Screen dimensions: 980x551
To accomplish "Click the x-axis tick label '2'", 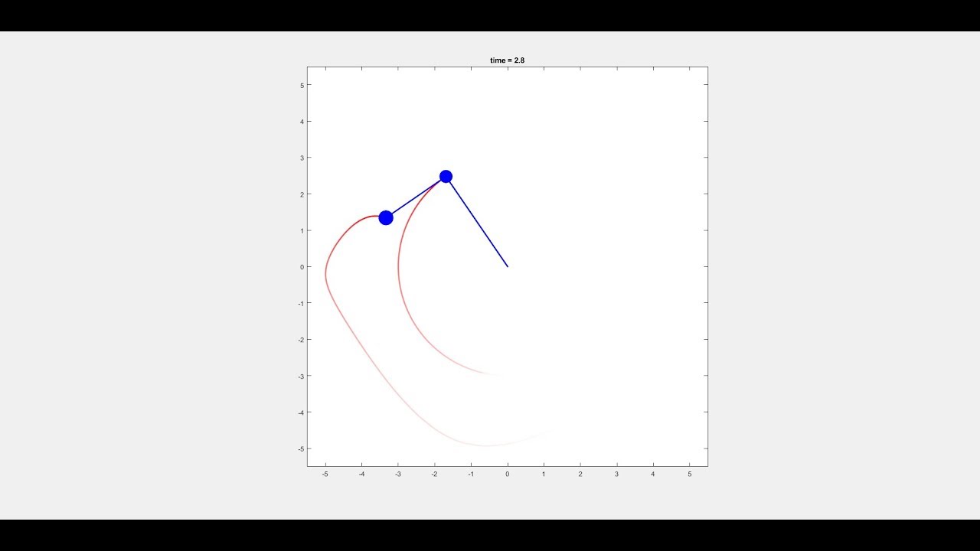I will [580, 474].
